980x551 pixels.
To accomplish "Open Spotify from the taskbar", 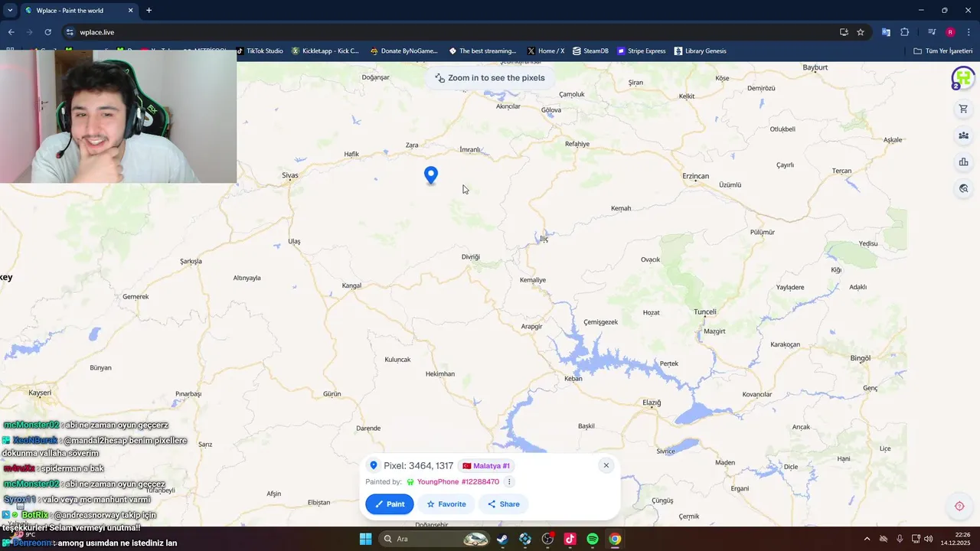I will [593, 539].
